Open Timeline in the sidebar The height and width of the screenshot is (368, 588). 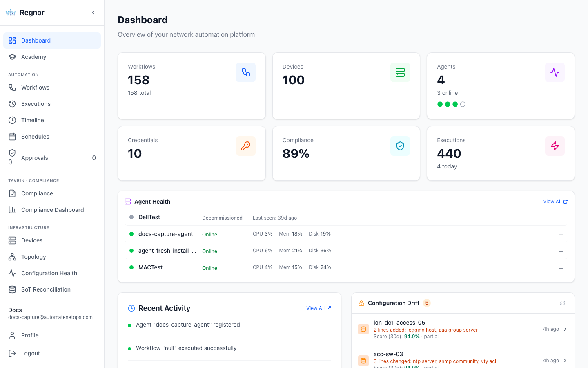(x=52, y=120)
